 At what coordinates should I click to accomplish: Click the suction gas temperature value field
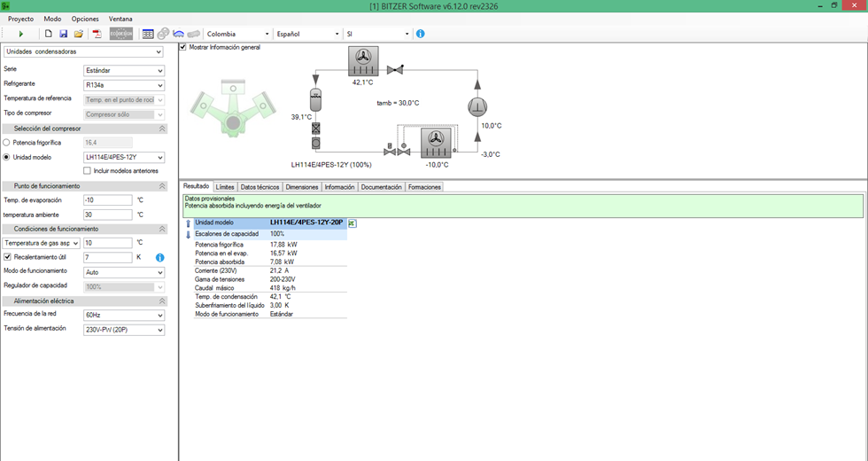pos(108,243)
